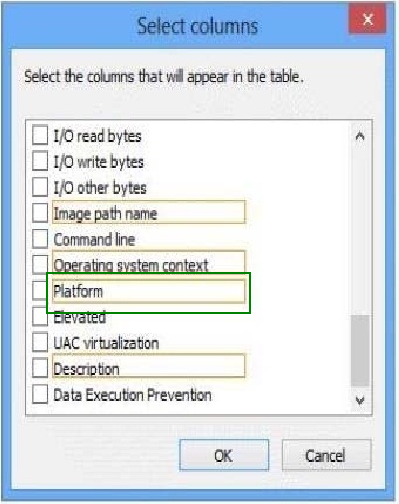Dismiss dialog with Cancel button
The image size is (399, 504).
click(326, 455)
